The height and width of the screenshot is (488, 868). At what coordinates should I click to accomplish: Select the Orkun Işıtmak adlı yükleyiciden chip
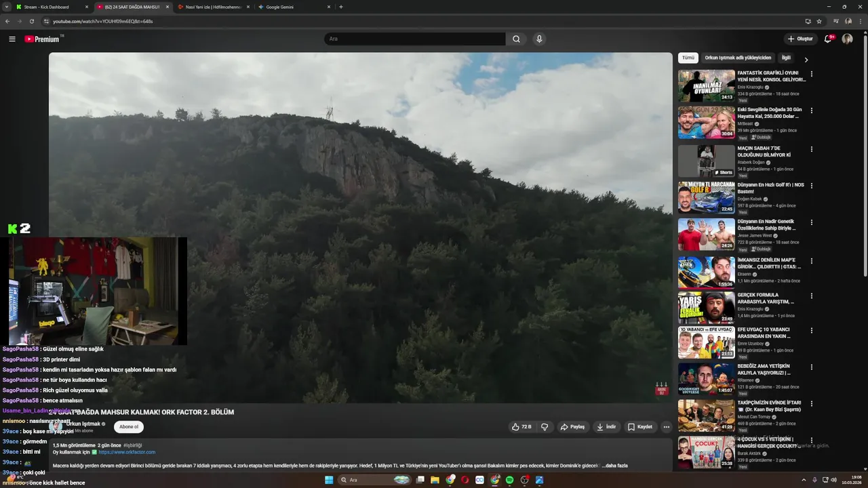738,58
